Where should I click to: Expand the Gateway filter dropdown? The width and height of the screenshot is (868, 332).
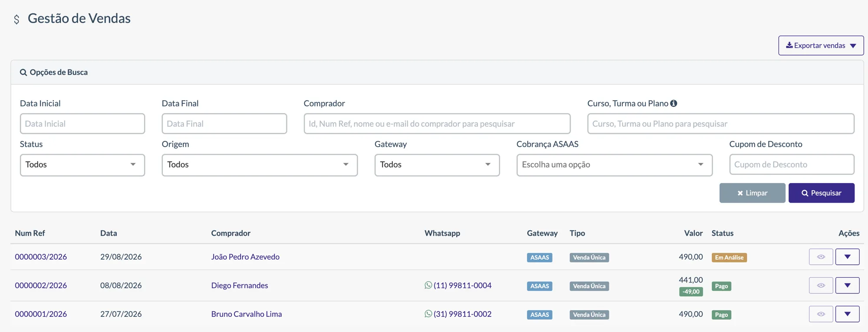click(x=437, y=165)
